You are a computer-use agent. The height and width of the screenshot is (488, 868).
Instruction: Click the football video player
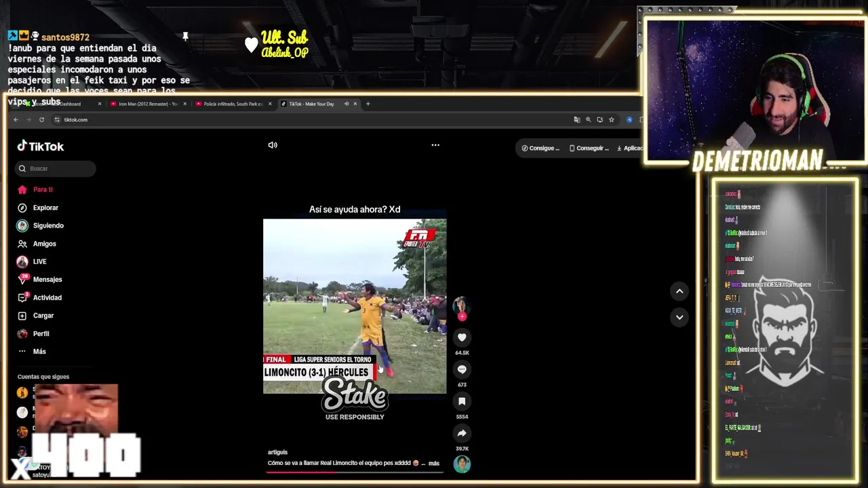[x=355, y=306]
